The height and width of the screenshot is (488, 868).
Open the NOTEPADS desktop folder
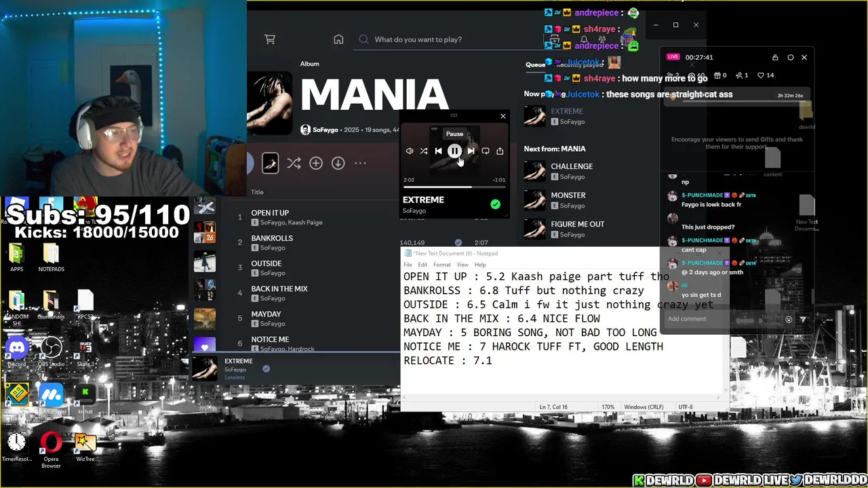click(x=51, y=258)
